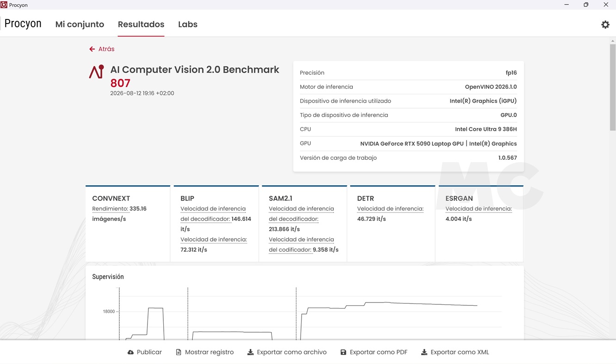Click the Motor de inferencia label
Screen dimensions: 616x364
coord(326,87)
